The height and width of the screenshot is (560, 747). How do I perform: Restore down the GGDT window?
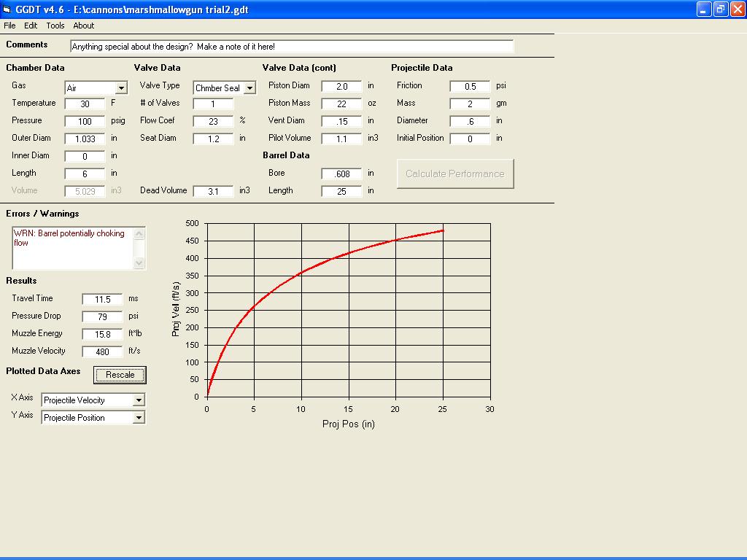click(720, 9)
